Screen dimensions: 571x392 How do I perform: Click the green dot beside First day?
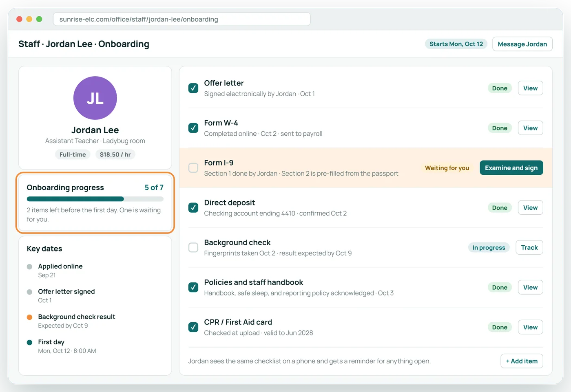pyautogui.click(x=29, y=343)
